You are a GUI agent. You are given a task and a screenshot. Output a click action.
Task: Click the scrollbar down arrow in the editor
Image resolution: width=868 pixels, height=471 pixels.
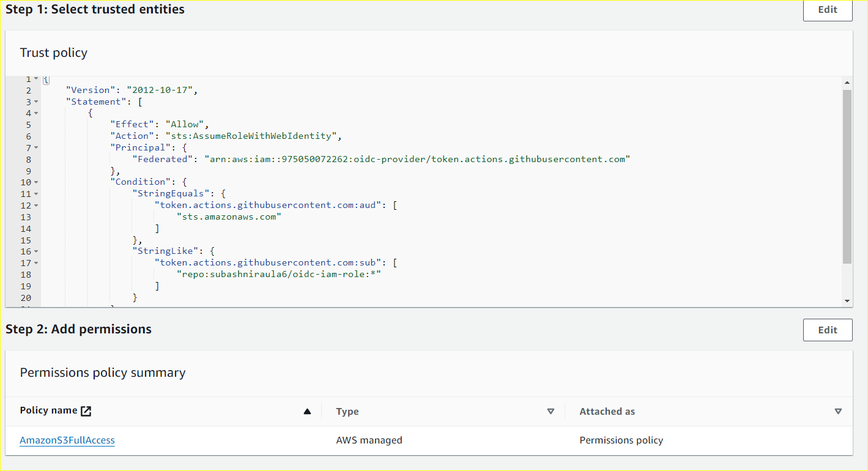(847, 300)
